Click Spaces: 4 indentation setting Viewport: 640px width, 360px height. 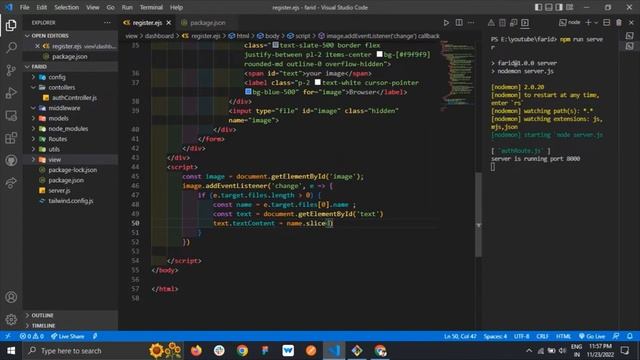tap(495, 336)
